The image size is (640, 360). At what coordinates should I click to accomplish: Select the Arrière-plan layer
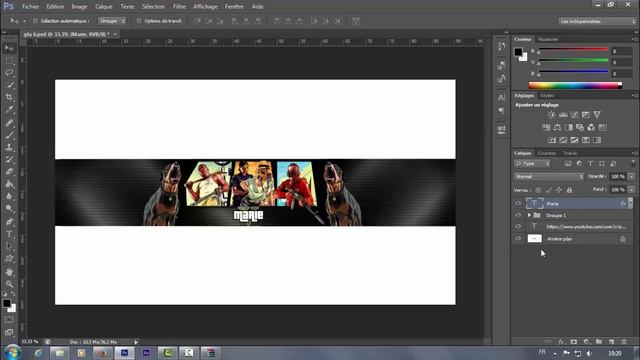click(x=572, y=238)
